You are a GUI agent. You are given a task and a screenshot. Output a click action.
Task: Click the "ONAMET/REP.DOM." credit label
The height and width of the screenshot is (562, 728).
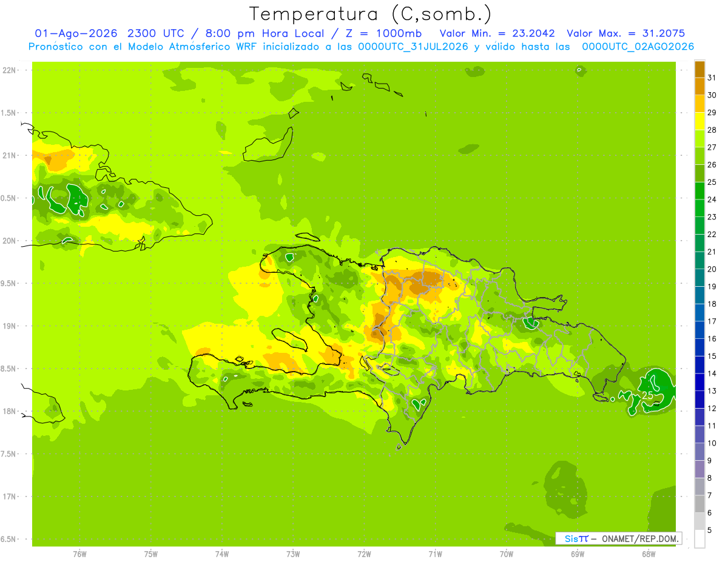(x=640, y=538)
